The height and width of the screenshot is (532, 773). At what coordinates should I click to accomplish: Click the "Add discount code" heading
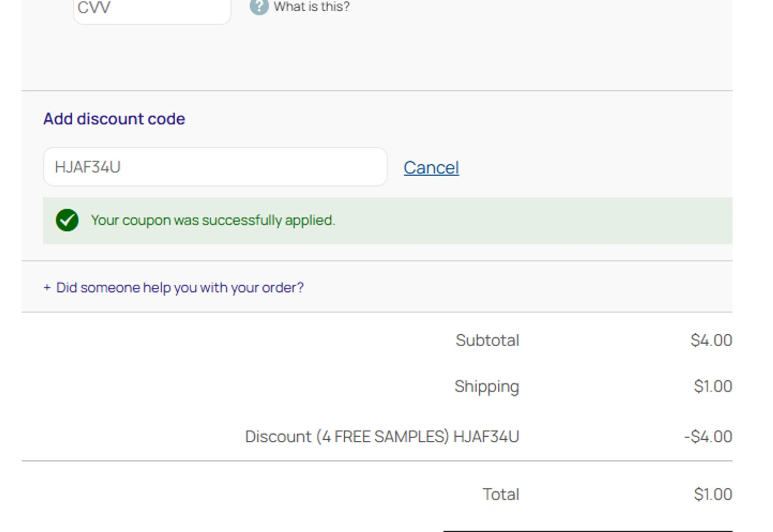click(114, 119)
